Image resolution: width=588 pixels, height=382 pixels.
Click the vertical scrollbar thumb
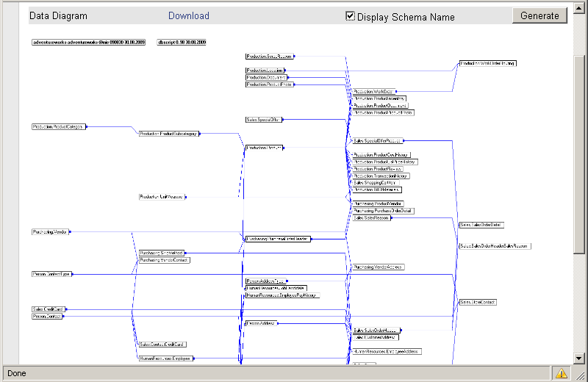click(579, 155)
